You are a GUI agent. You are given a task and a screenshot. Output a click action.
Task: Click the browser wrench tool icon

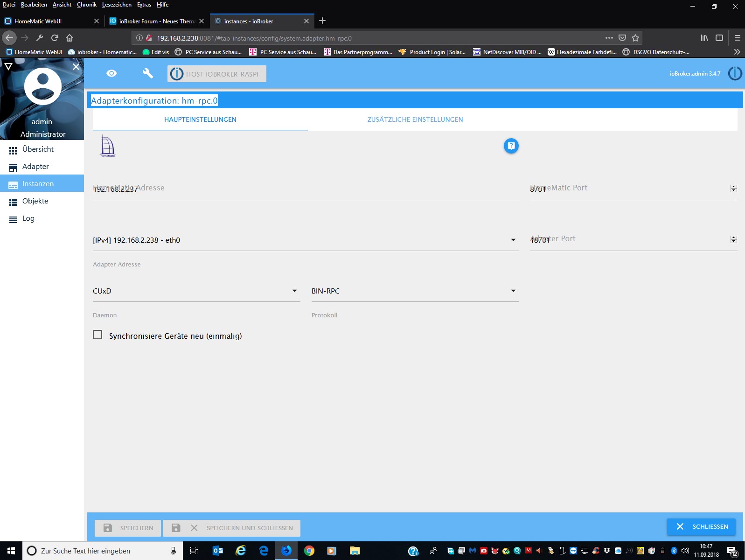[40, 38]
